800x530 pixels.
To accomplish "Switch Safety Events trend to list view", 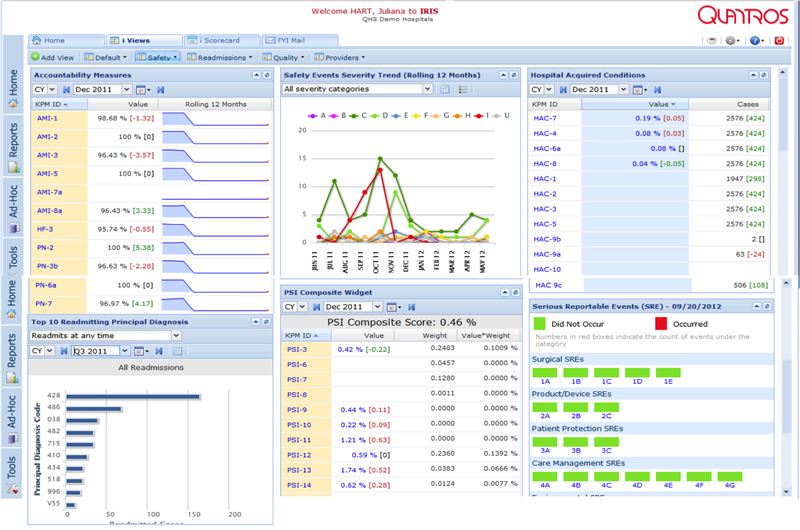I will [x=463, y=89].
